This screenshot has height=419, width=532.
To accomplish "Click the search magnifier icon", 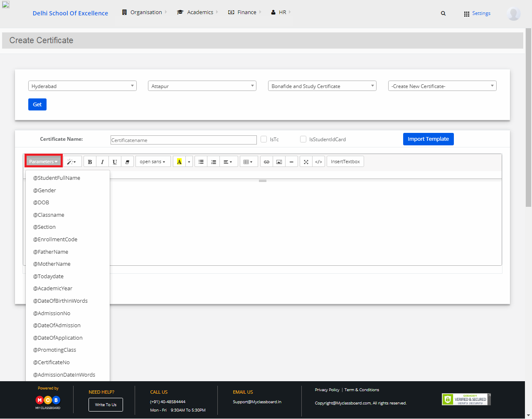I will pyautogui.click(x=443, y=13).
